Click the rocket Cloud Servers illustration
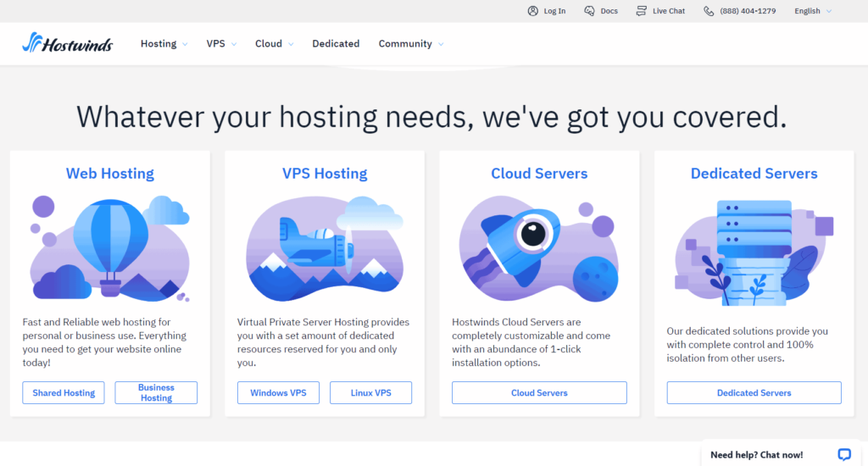This screenshot has height=466, width=868. 539,248
